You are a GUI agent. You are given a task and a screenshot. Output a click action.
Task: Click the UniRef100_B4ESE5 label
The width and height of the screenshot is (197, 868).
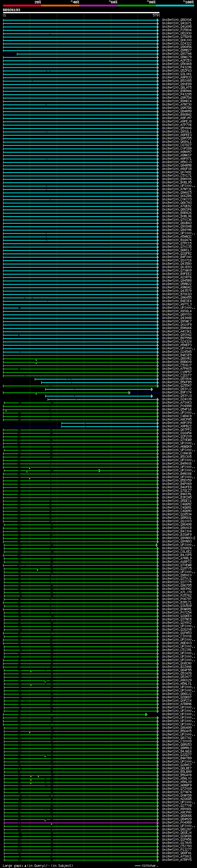point(177,355)
